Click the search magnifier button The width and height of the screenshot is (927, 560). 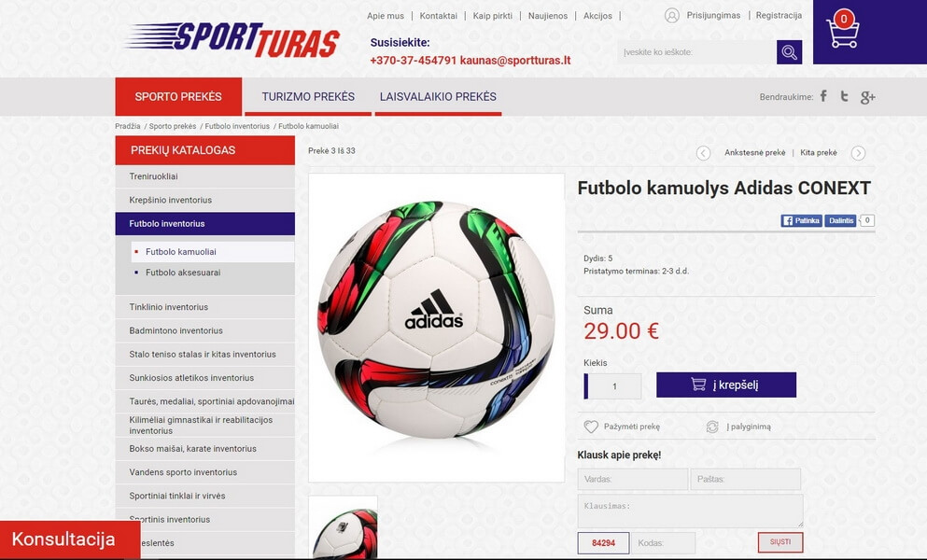coord(789,52)
